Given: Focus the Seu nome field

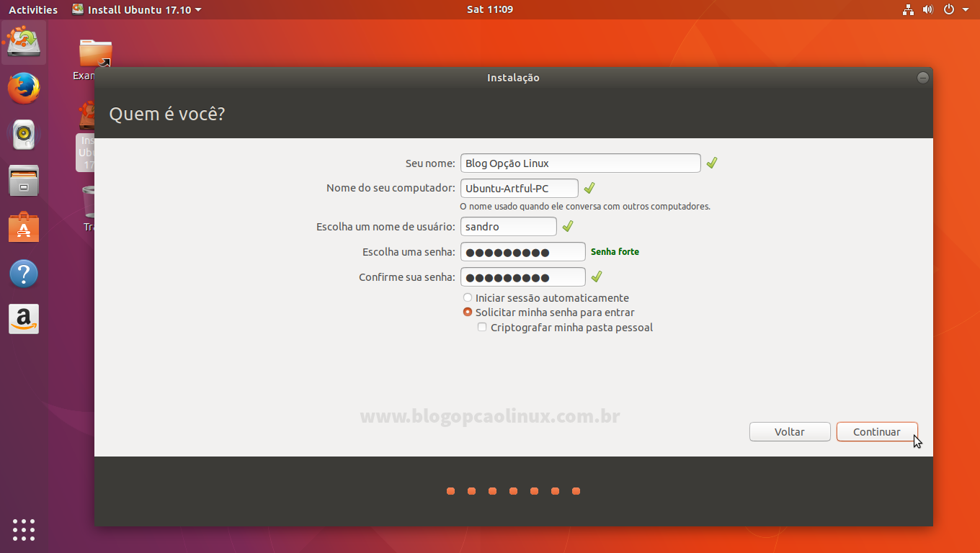Looking at the screenshot, I should pyautogui.click(x=581, y=163).
